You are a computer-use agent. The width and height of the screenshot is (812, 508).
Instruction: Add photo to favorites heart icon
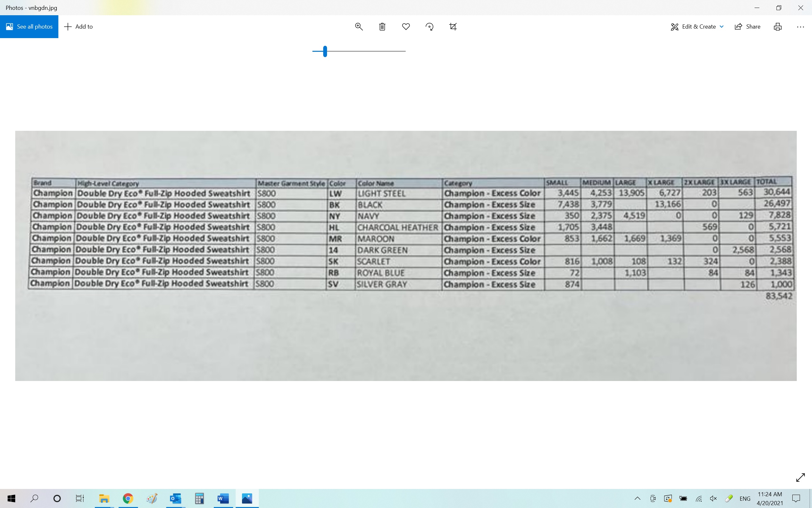pyautogui.click(x=406, y=27)
